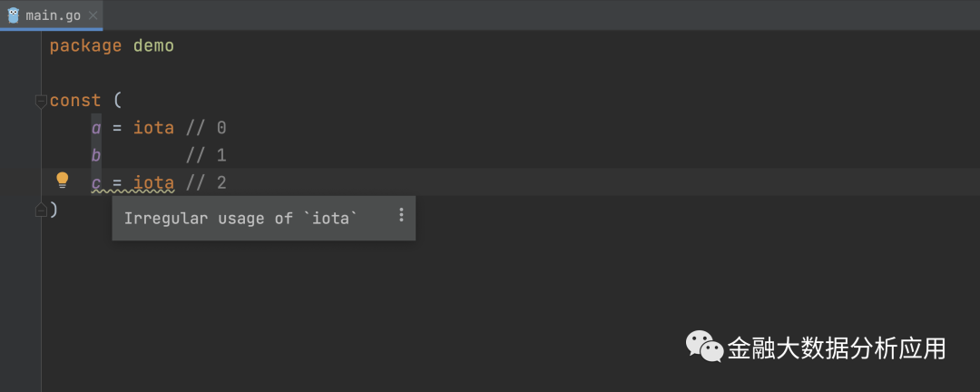Image resolution: width=980 pixels, height=392 pixels.
Task: Click the WeChat logo in the watermark
Action: coord(703,347)
